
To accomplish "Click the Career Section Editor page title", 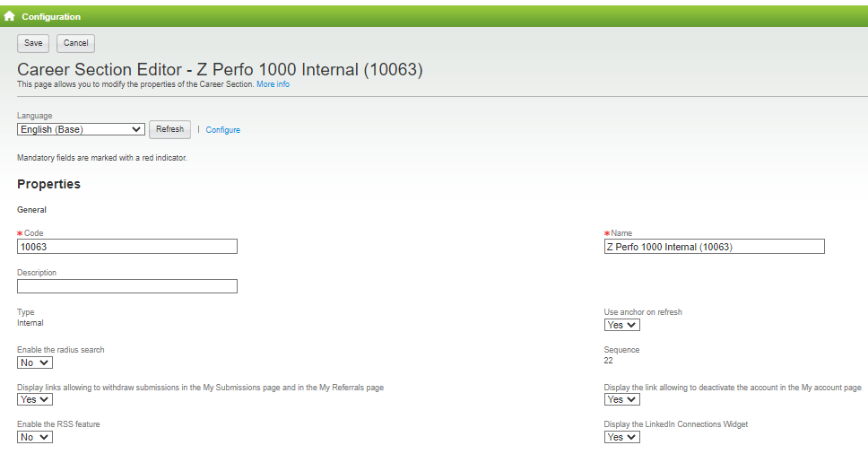I will coord(220,69).
